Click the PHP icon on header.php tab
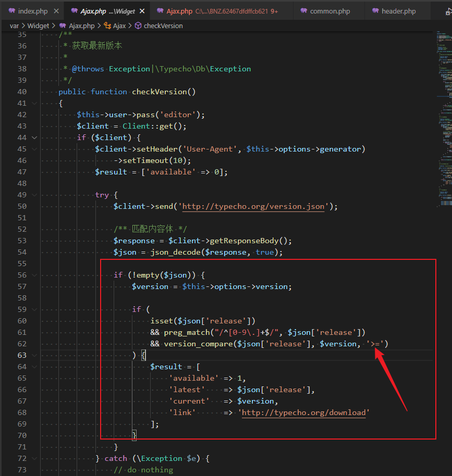 (x=375, y=11)
